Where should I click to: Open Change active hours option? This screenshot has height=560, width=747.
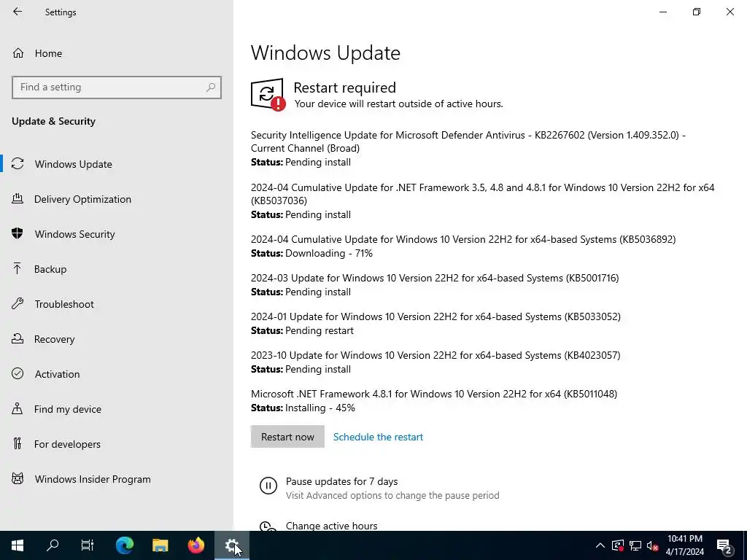(x=332, y=526)
